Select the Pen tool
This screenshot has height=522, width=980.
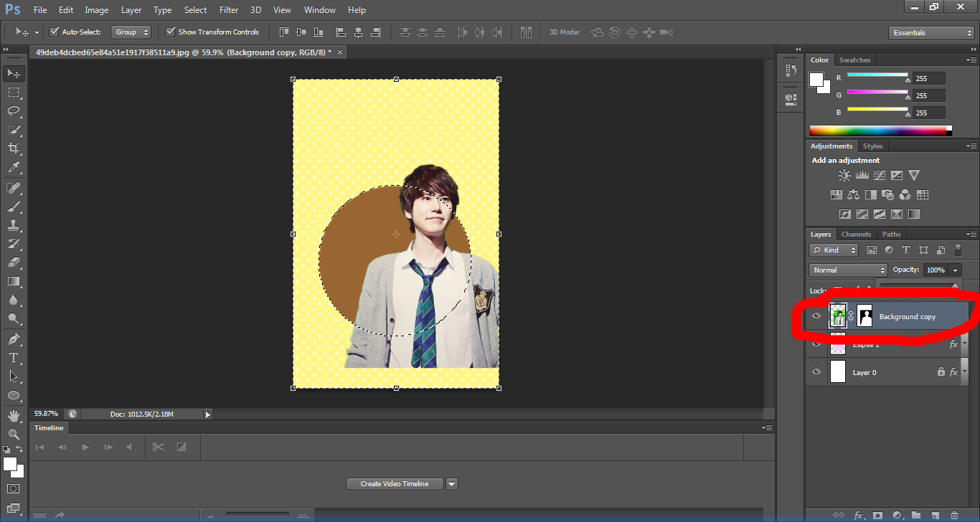click(14, 338)
